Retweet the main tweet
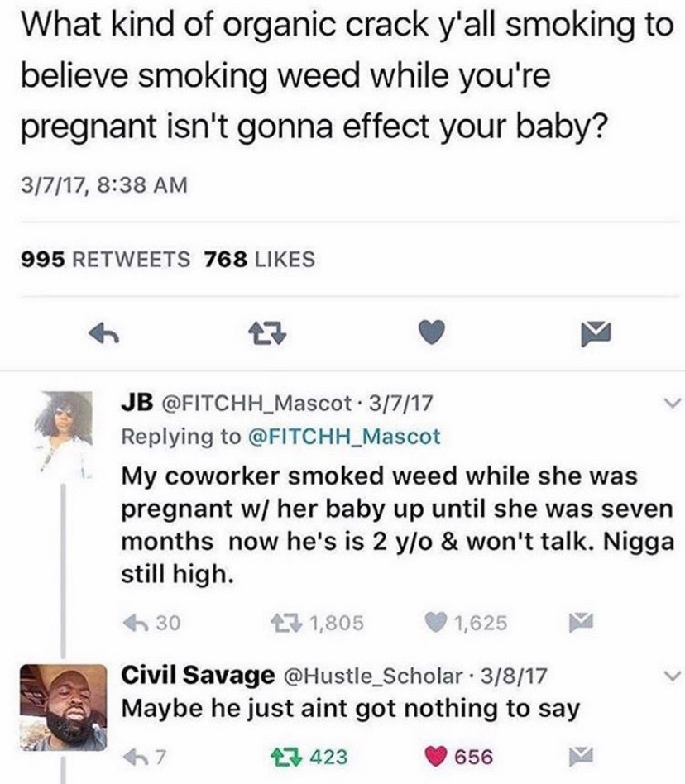685x784 pixels. click(267, 333)
